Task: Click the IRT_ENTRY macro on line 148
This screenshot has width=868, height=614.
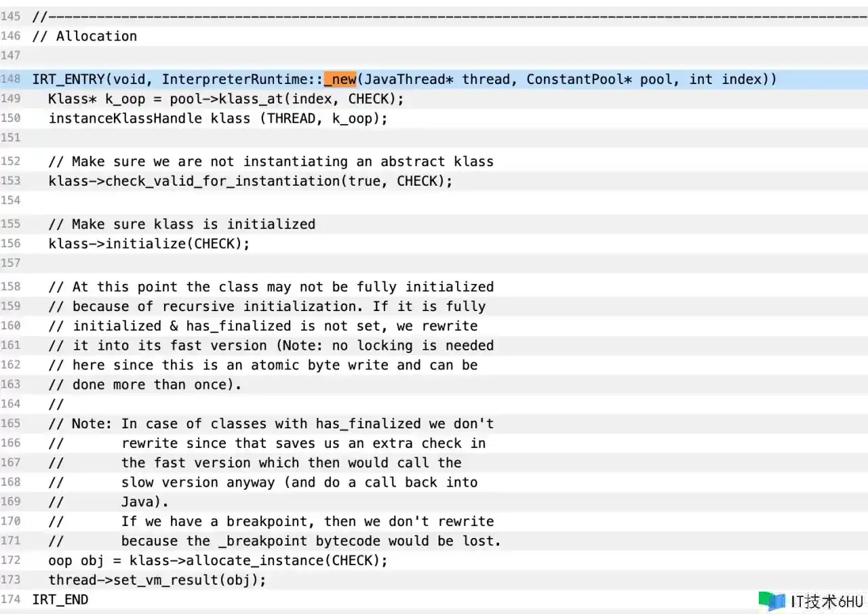Action: point(68,79)
